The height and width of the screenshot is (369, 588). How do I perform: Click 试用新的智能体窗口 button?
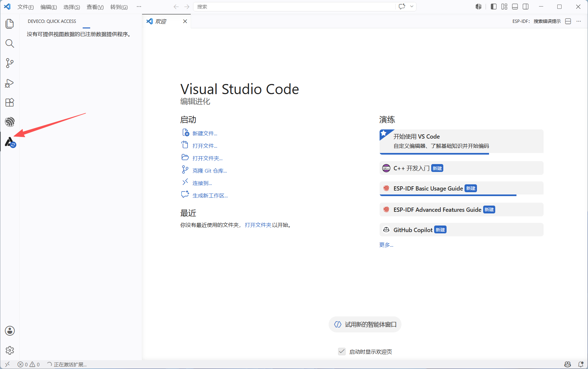coord(365,324)
